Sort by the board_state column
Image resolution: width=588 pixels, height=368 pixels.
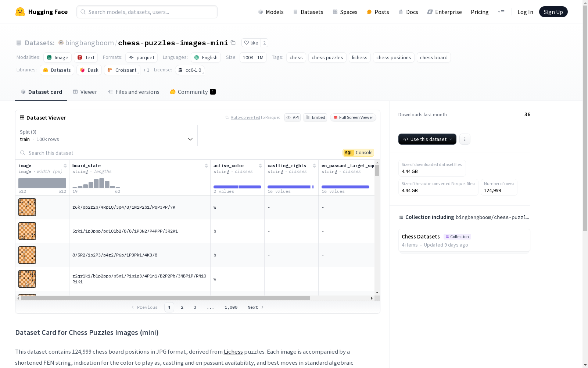coord(206,166)
